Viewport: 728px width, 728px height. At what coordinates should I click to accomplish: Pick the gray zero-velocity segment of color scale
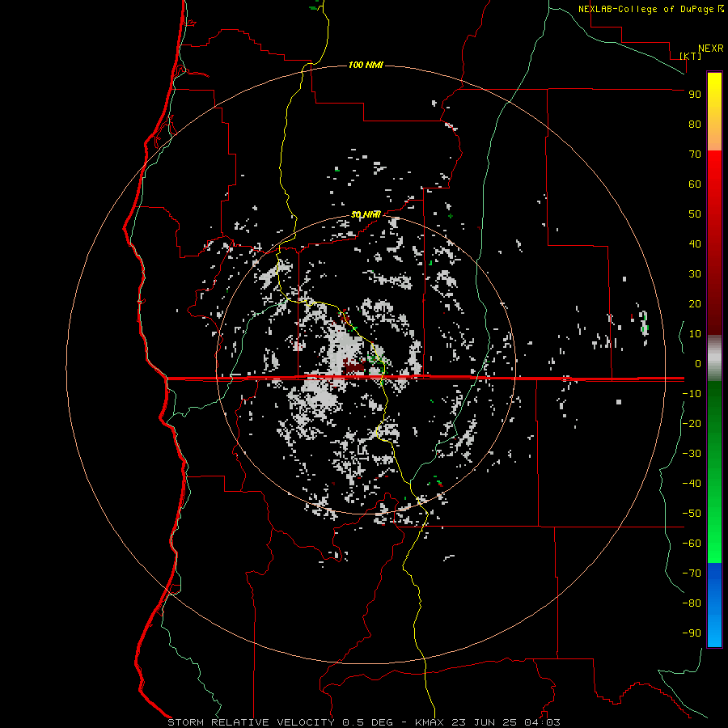[714, 358]
